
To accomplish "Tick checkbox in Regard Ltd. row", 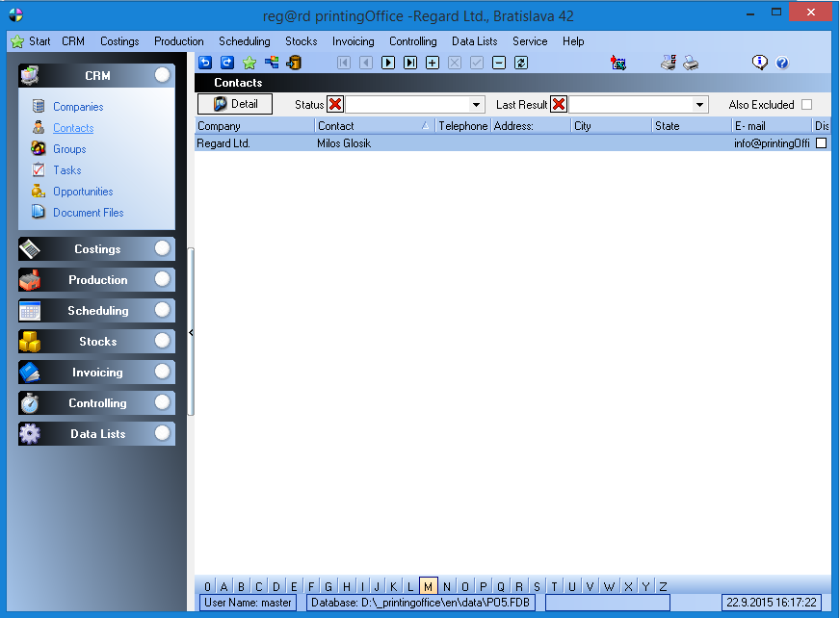I will click(822, 143).
